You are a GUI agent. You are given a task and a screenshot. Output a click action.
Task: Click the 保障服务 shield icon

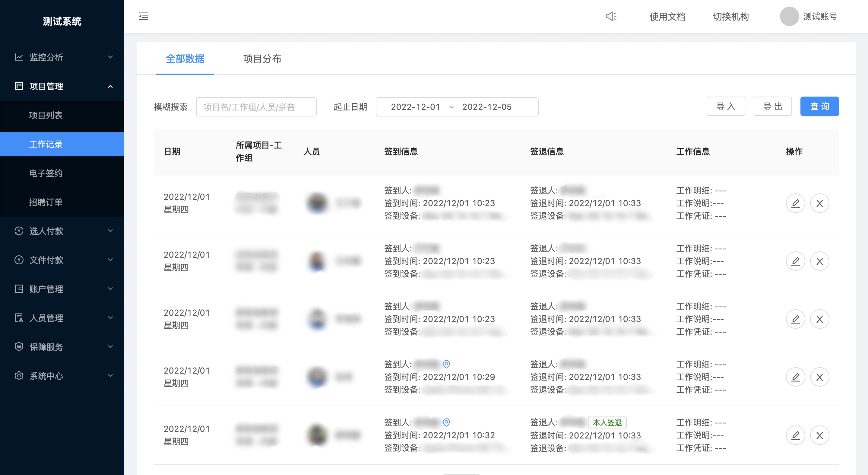19,347
